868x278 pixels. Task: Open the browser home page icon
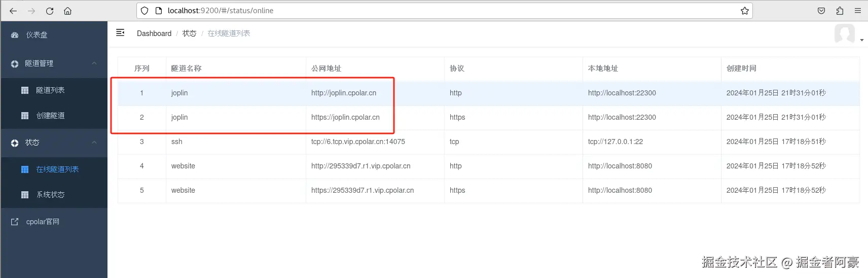click(67, 11)
